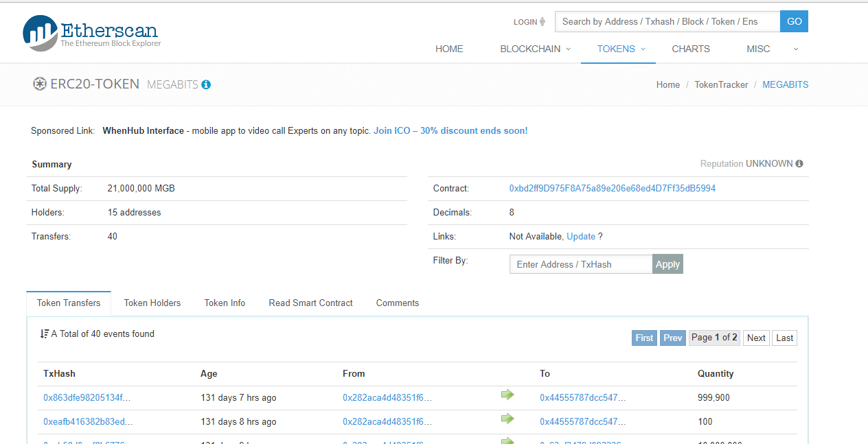The width and height of the screenshot is (868, 444).
Task: Click green arrow in 999,900 row
Action: (x=507, y=395)
